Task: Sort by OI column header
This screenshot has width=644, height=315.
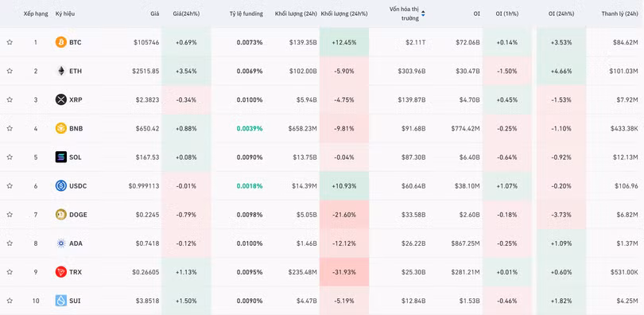Action: pyautogui.click(x=476, y=14)
